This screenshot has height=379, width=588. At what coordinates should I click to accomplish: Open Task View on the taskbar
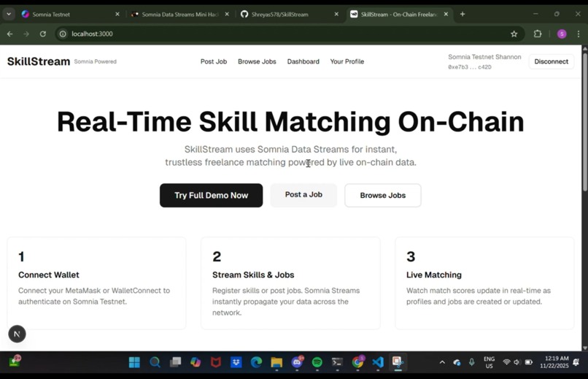(x=175, y=362)
